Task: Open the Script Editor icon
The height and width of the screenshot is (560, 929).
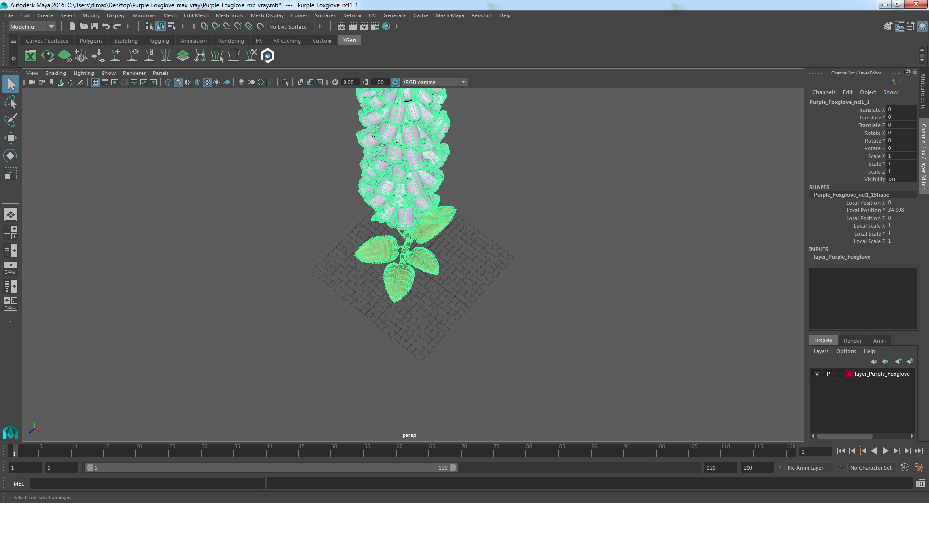Action: (920, 483)
